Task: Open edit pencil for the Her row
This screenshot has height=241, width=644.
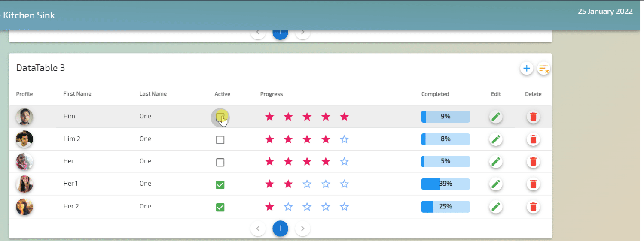Action: [x=496, y=161]
